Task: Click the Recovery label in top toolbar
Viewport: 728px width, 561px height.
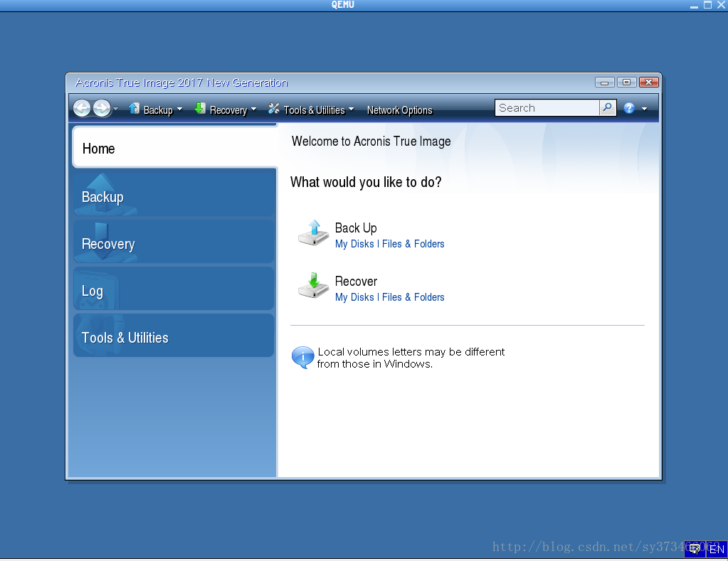Action: (x=228, y=110)
